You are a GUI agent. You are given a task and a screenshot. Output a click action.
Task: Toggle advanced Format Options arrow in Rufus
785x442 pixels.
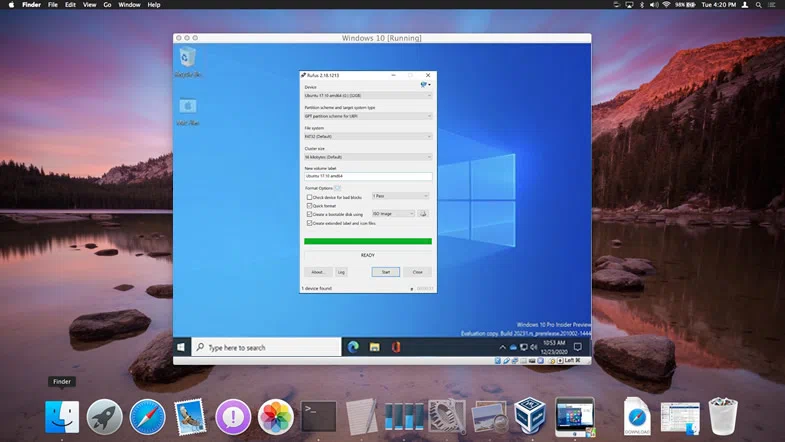coord(337,188)
